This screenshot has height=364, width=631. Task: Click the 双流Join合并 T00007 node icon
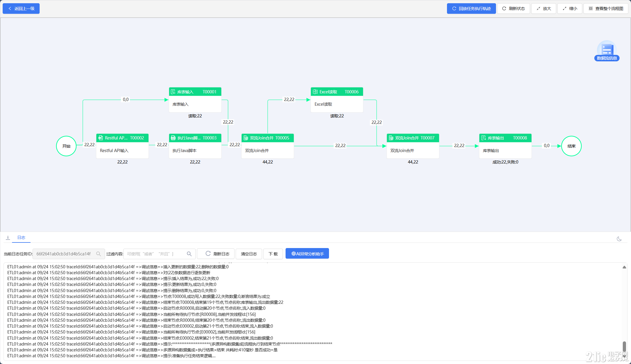point(391,138)
